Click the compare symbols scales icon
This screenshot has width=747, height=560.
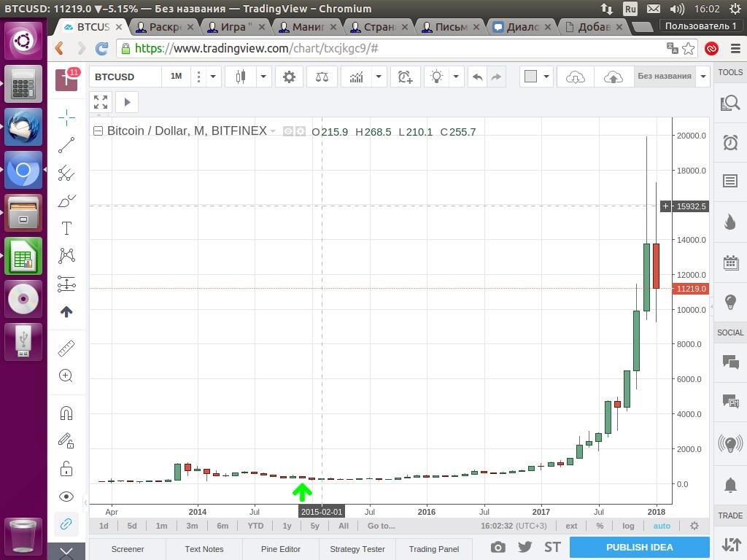coord(322,77)
